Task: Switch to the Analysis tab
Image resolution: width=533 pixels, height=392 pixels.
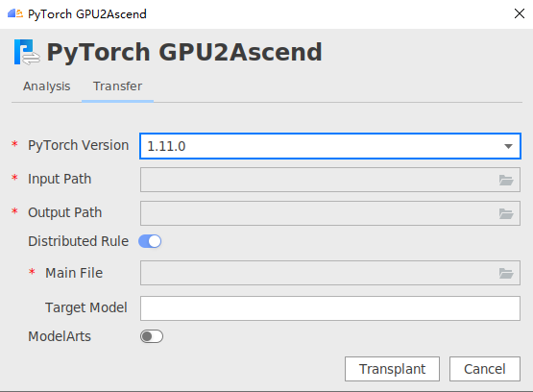Action: coord(47,86)
